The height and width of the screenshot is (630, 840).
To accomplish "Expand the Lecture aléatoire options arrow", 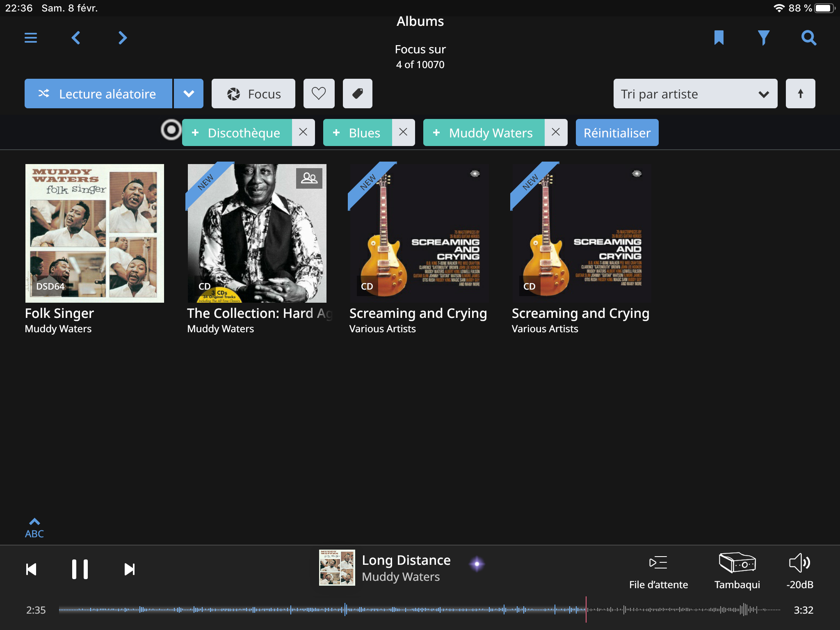I will (189, 94).
